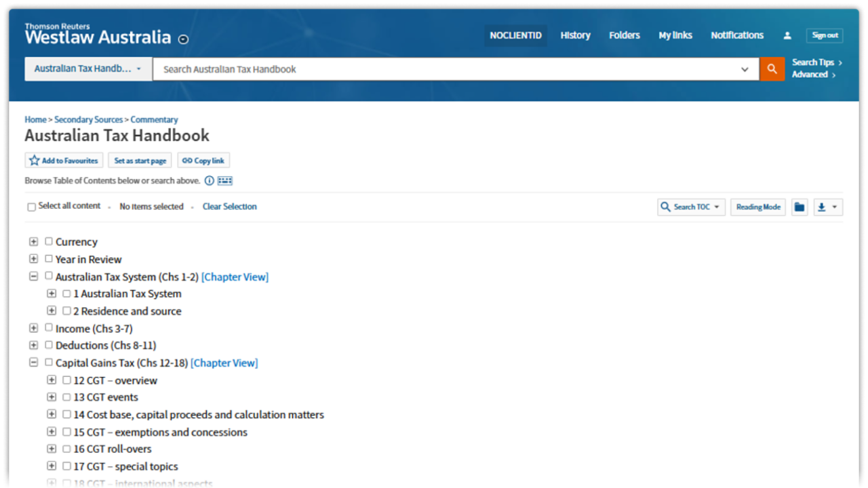The image size is (868, 488).
Task: Go to Folders in top navigation
Action: 624,35
